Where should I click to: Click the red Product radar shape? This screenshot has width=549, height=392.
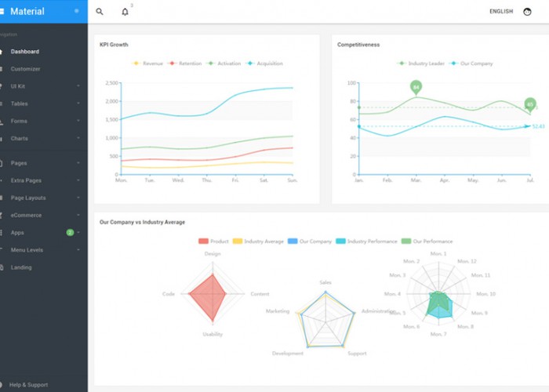[x=209, y=297]
